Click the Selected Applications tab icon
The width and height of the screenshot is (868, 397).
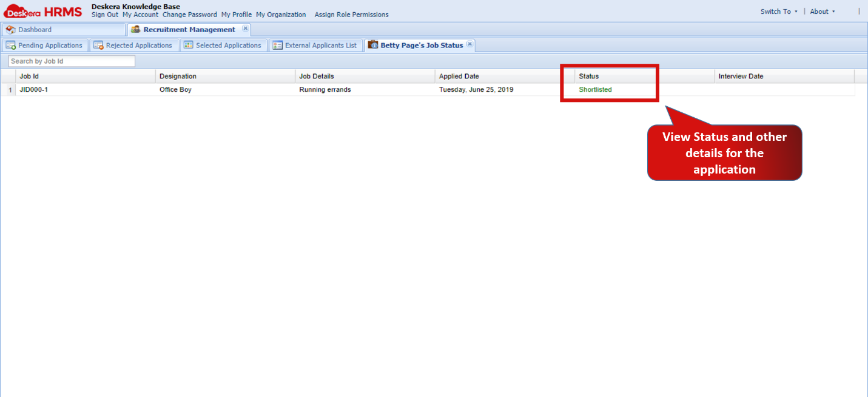pyautogui.click(x=189, y=46)
